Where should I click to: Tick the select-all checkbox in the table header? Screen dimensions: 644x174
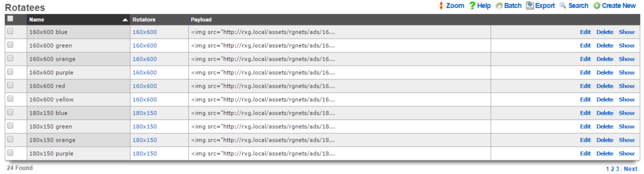[x=10, y=18]
